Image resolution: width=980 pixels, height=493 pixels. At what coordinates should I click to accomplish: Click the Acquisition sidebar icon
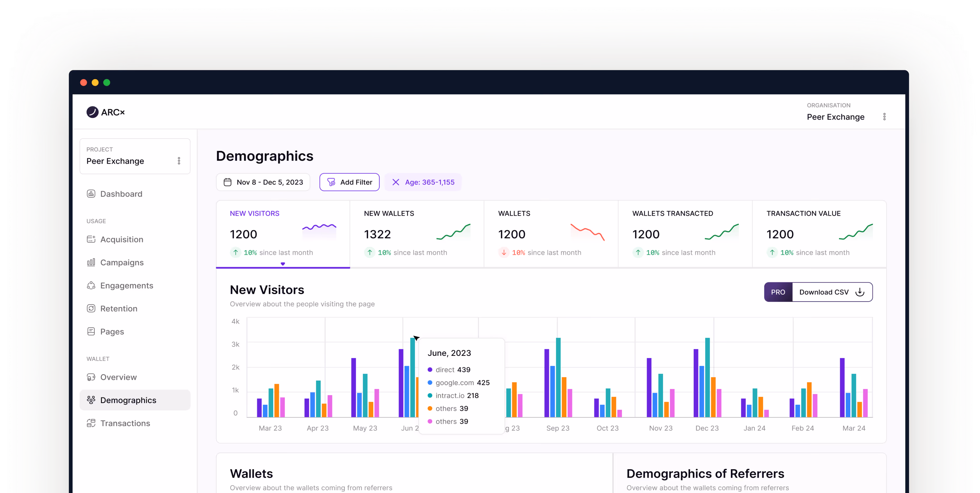tap(91, 239)
